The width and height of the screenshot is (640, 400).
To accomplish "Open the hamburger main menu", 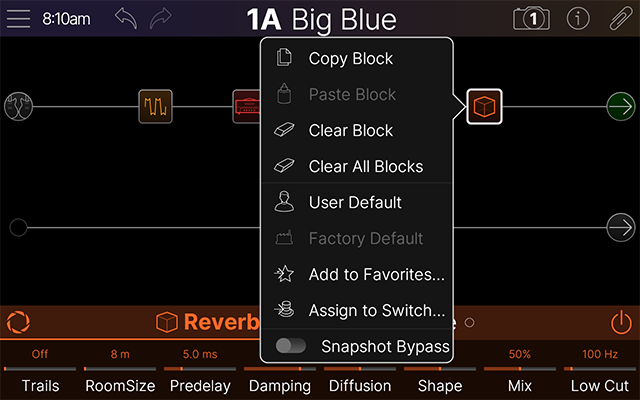I will click(x=19, y=18).
